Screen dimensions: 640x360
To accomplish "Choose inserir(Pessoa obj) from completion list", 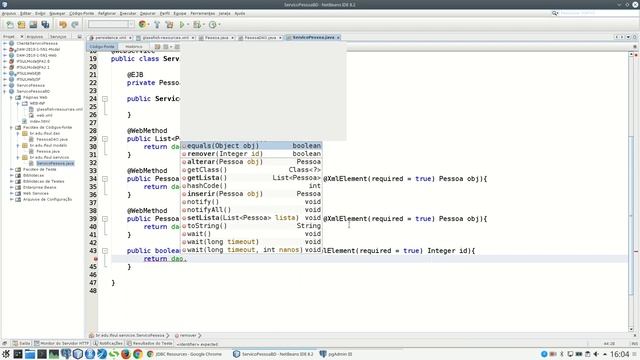I will pyautogui.click(x=251, y=194).
